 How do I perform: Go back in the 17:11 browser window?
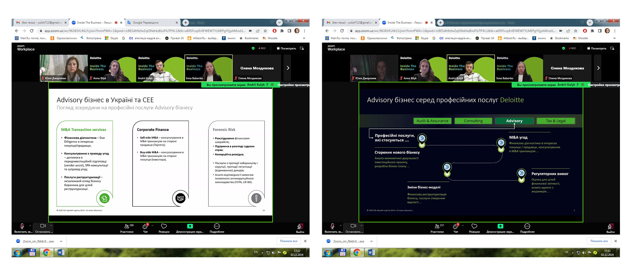click(x=327, y=31)
